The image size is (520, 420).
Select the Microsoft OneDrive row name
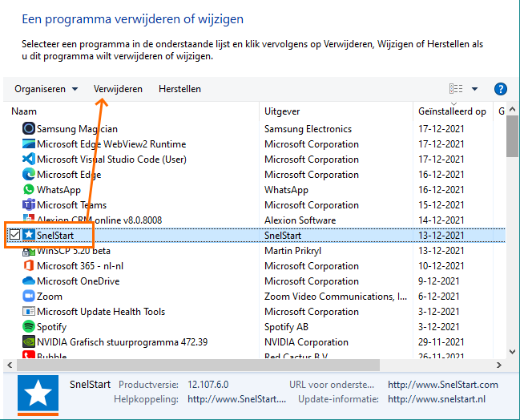(78, 281)
